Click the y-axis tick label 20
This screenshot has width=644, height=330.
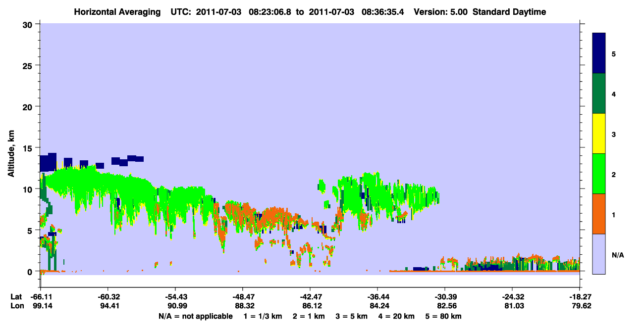[x=29, y=107]
